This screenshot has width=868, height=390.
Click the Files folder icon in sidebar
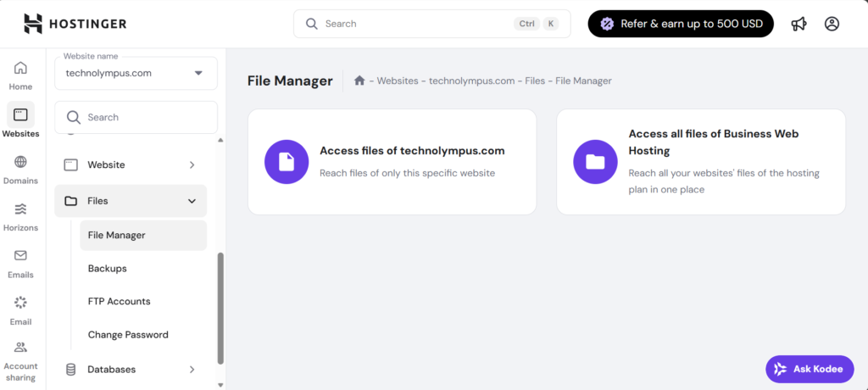71,201
